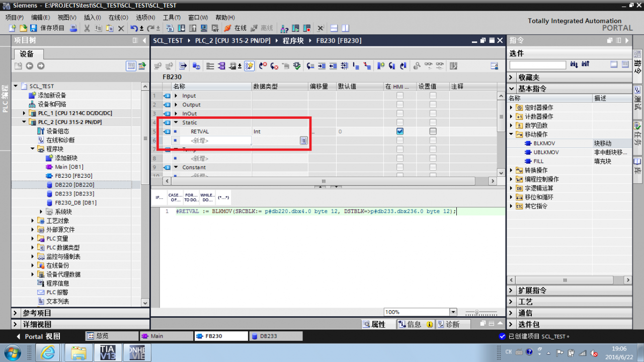Toggle HMI checkbox in Input row
The image size is (644, 362).
[x=399, y=96]
